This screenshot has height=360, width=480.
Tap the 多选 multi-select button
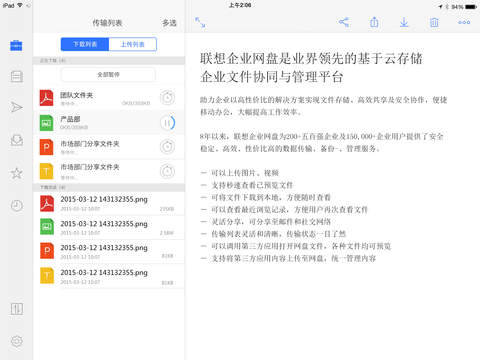[x=169, y=23]
